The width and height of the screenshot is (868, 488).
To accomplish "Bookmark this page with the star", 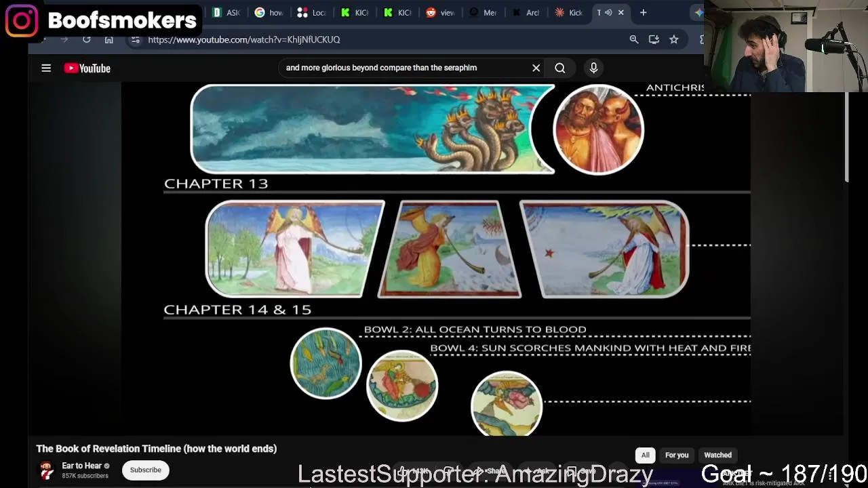I will point(674,39).
